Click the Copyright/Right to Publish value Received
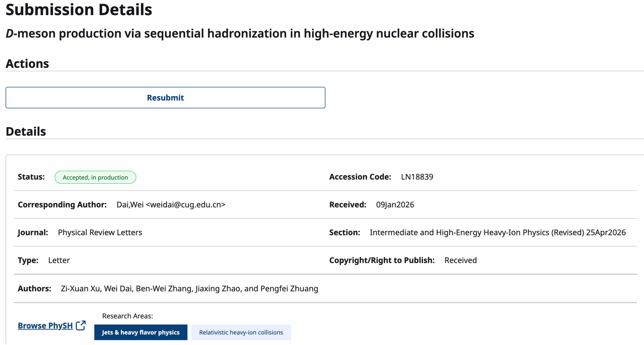The image size is (644, 345). (461, 260)
